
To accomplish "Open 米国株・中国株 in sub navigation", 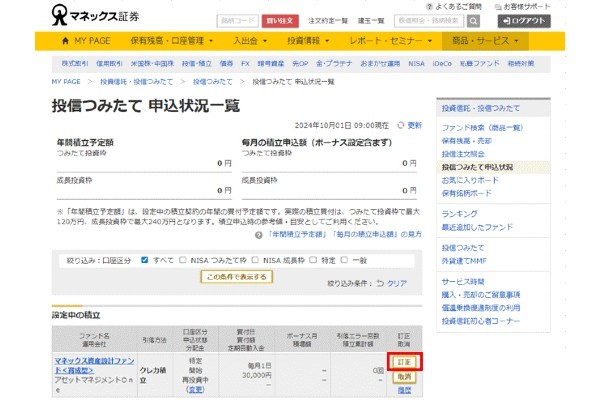I will click(x=152, y=64).
